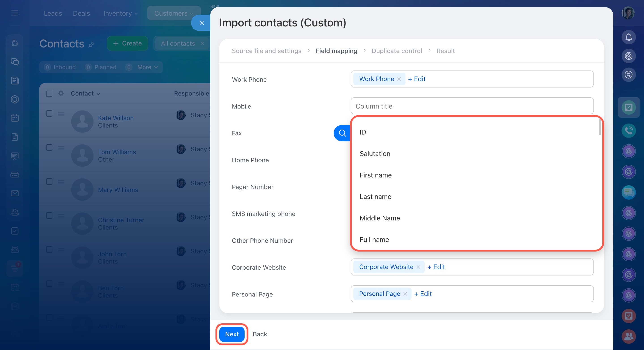The image size is (644, 350).
Task: Tick the Tom Williams row checkbox
Action: [49, 147]
